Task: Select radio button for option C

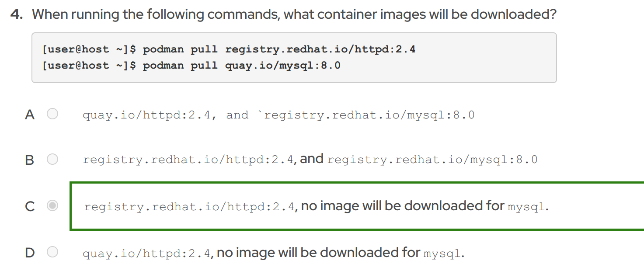Action: point(52,206)
